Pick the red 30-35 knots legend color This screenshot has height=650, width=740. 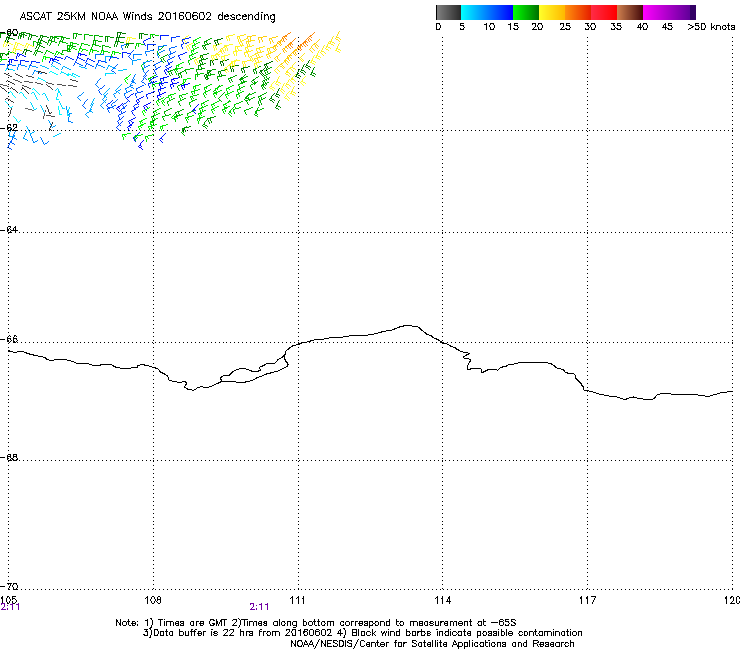(x=604, y=12)
